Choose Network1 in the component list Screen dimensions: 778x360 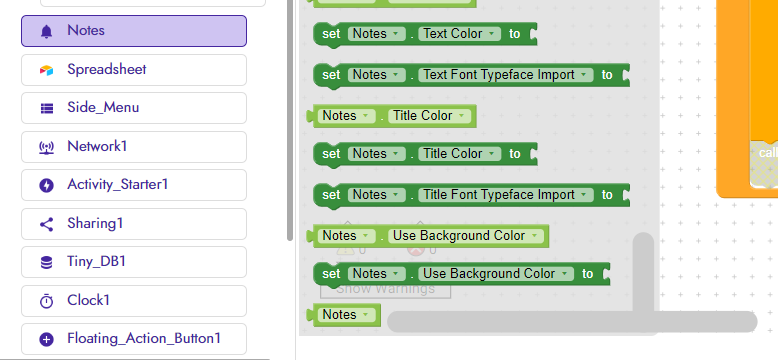pyautogui.click(x=134, y=147)
